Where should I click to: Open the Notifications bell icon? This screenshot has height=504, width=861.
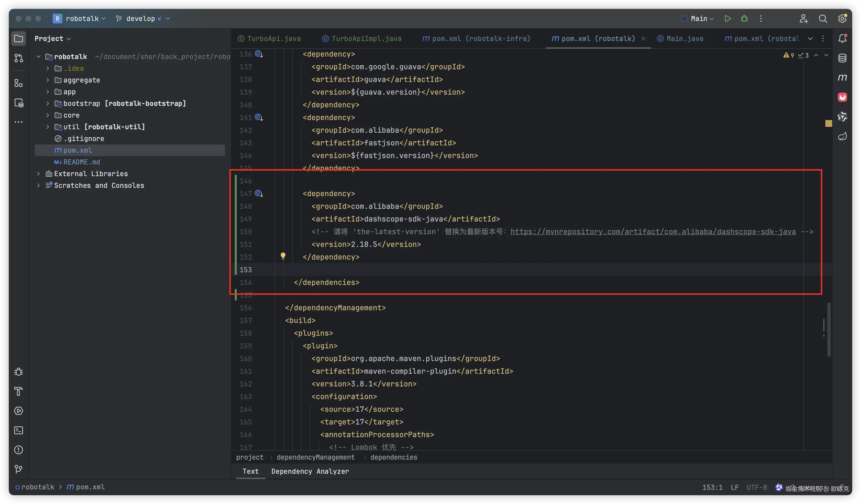tap(842, 38)
